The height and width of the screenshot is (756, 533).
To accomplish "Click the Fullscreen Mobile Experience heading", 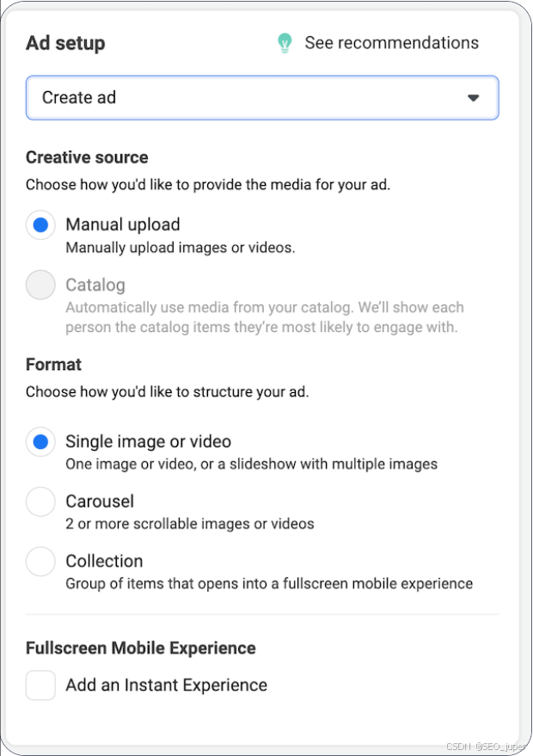I will [141, 648].
